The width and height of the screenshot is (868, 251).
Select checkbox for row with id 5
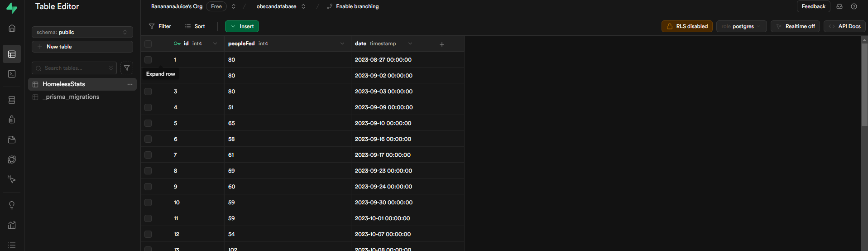[x=148, y=123]
